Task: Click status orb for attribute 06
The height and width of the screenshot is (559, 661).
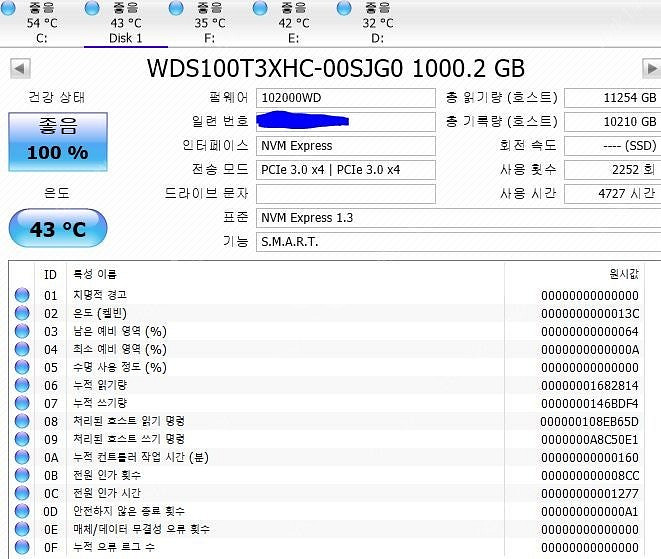Action: point(22,385)
